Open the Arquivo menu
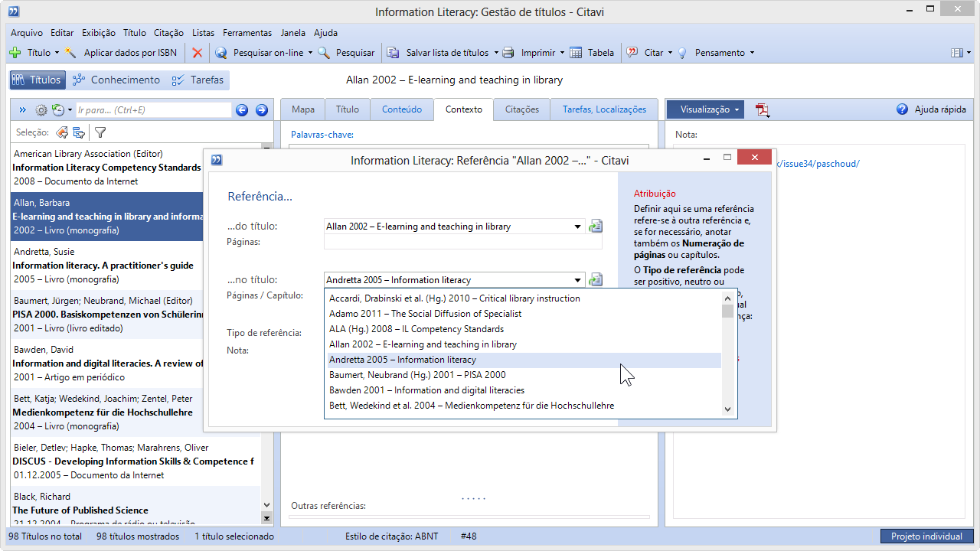This screenshot has height=551, width=980. click(x=27, y=33)
